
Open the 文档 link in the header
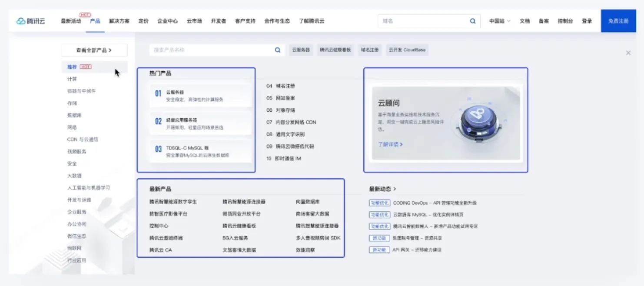point(524,21)
